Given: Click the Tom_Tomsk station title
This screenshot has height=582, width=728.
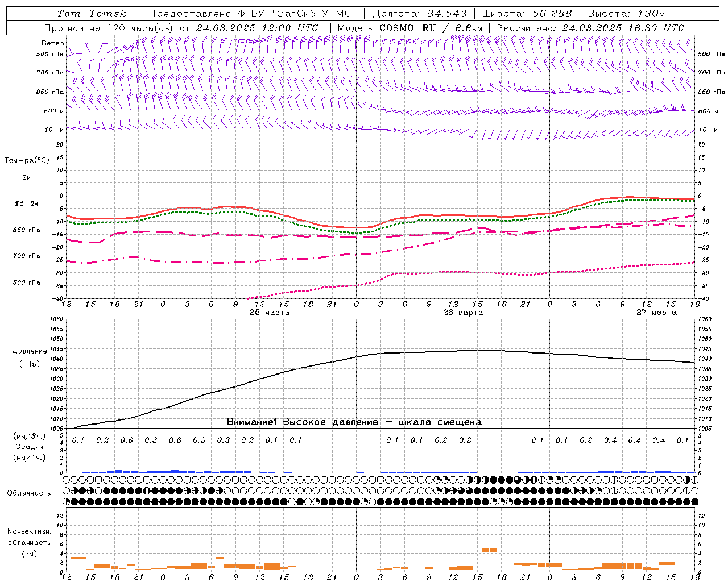Looking at the screenshot, I should click(x=92, y=14).
